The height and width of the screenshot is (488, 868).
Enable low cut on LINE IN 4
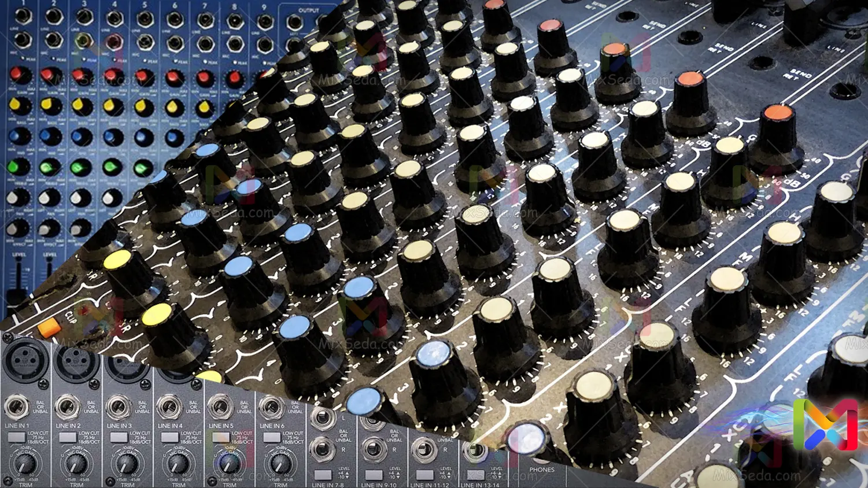(x=169, y=437)
